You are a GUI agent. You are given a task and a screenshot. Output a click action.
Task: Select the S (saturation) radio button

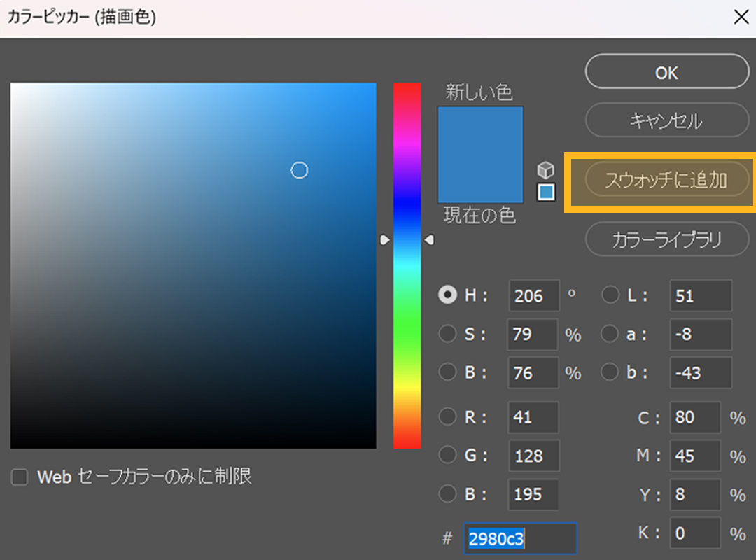pyautogui.click(x=447, y=334)
